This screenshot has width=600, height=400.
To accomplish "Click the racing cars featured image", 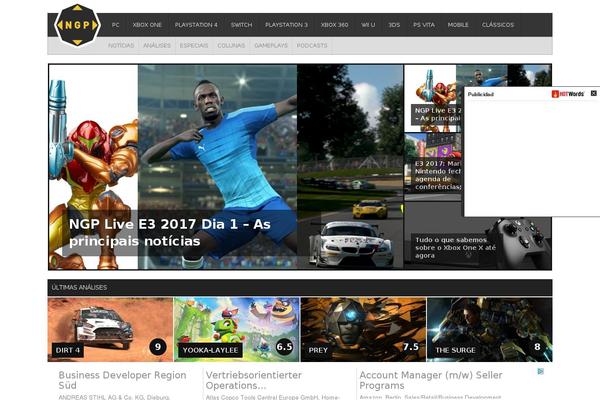I will pos(350,167).
